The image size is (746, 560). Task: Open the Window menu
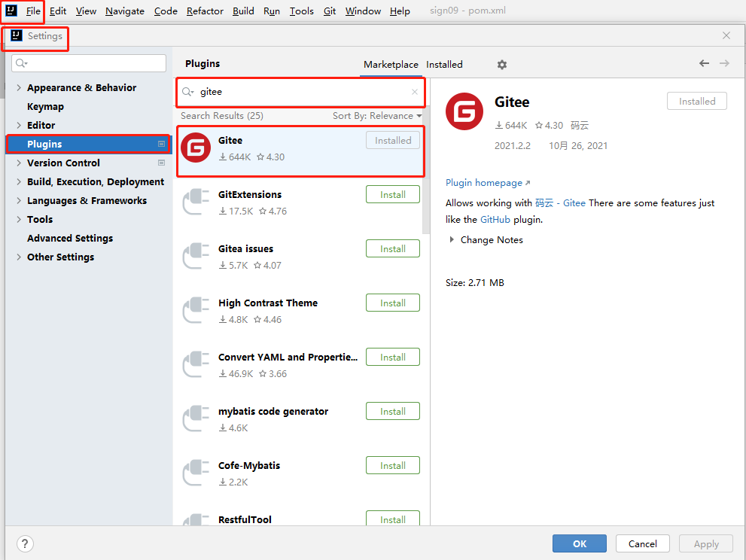pyautogui.click(x=363, y=11)
